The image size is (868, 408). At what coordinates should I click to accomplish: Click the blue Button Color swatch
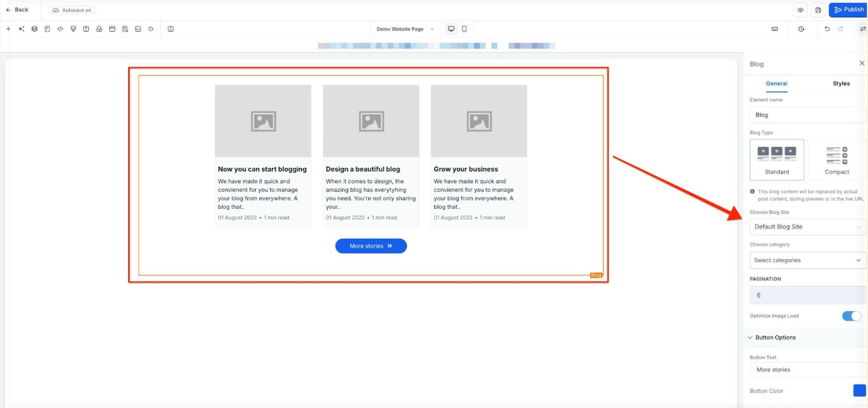coord(859,391)
